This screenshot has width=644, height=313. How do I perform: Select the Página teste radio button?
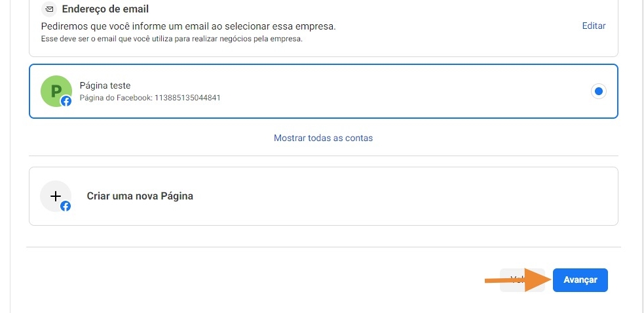(x=598, y=91)
